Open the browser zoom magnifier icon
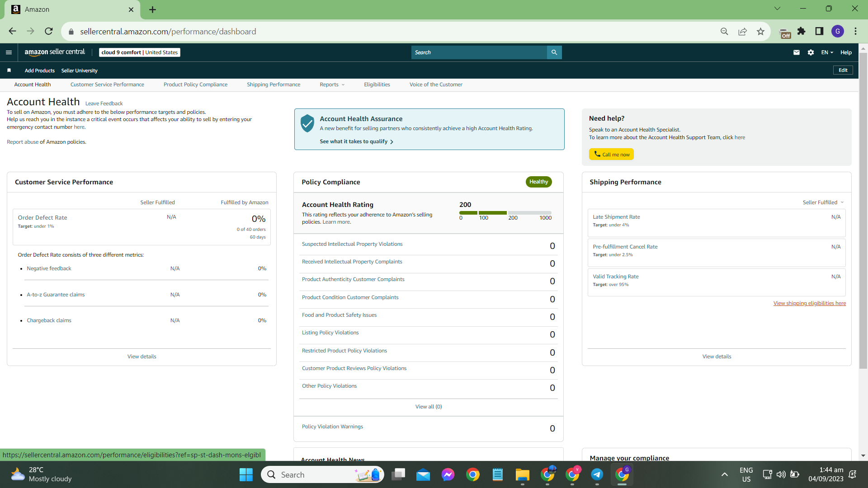Viewport: 868px width, 488px height. tap(724, 31)
